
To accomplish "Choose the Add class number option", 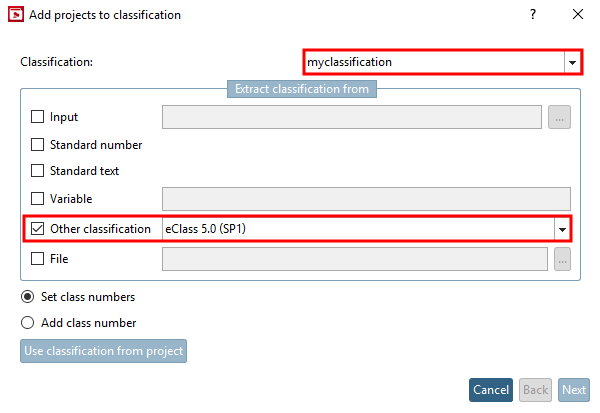I will point(27,323).
